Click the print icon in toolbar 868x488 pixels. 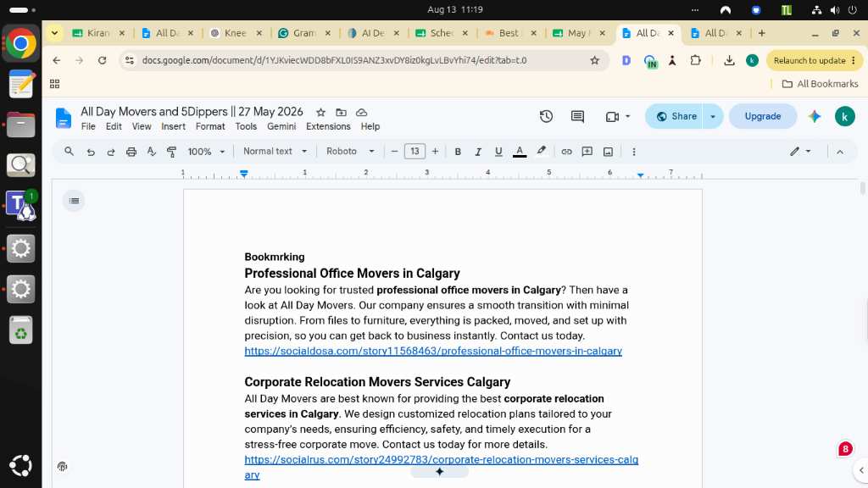131,152
